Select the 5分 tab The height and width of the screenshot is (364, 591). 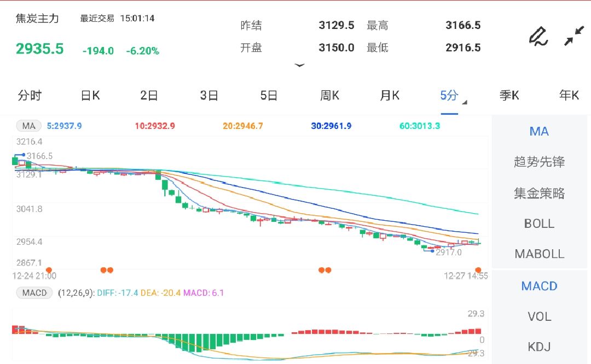tap(449, 95)
